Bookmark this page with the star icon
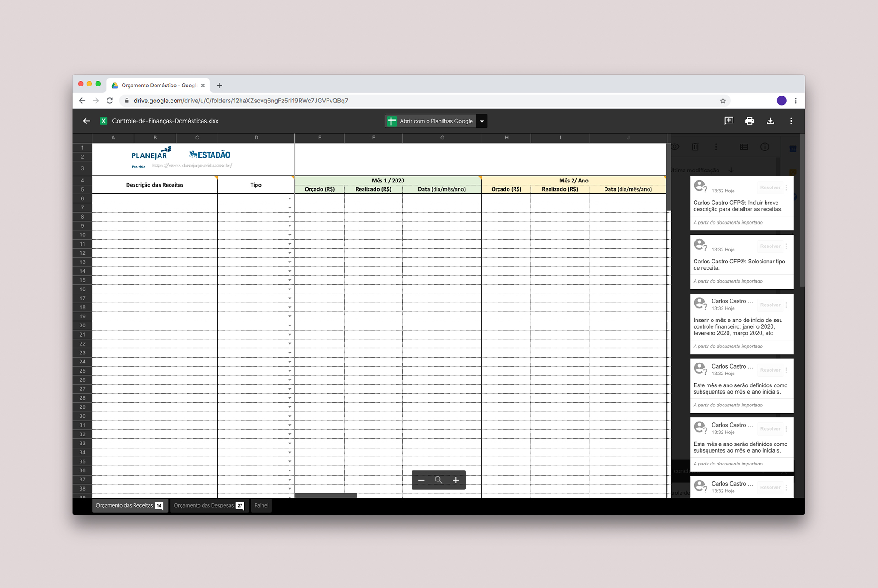Screen dimensions: 878x588 (723, 101)
